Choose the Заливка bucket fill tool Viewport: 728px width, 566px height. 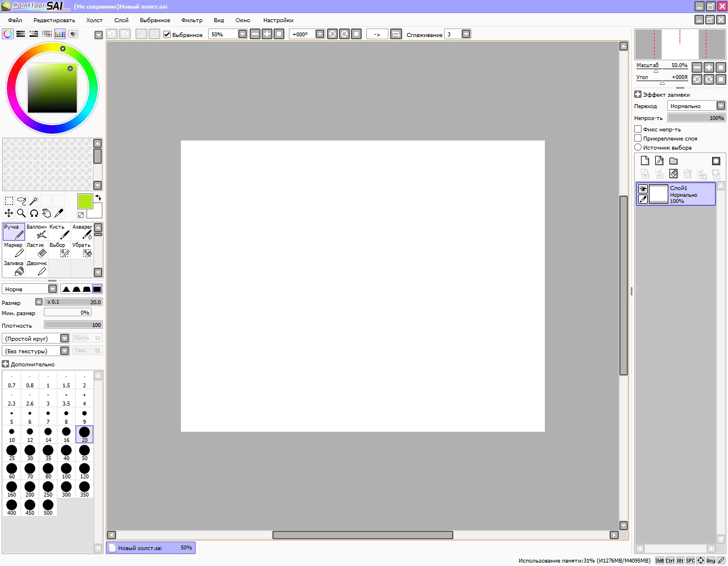point(14,268)
